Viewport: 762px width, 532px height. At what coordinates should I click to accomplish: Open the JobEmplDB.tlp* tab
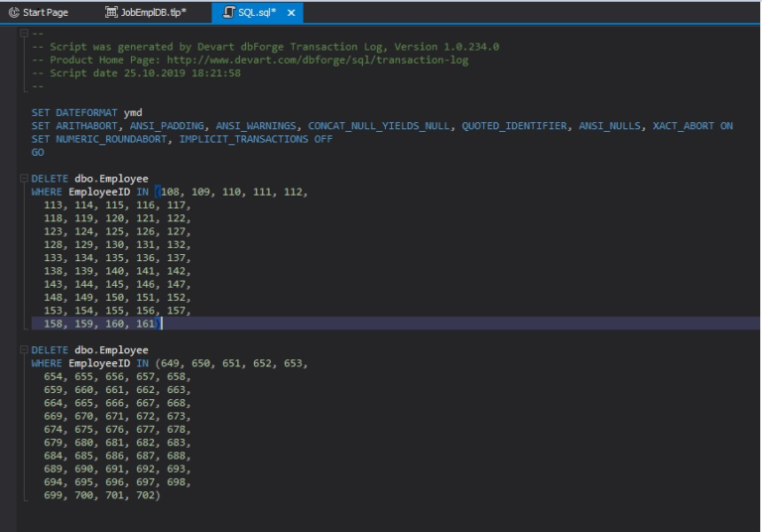click(154, 12)
